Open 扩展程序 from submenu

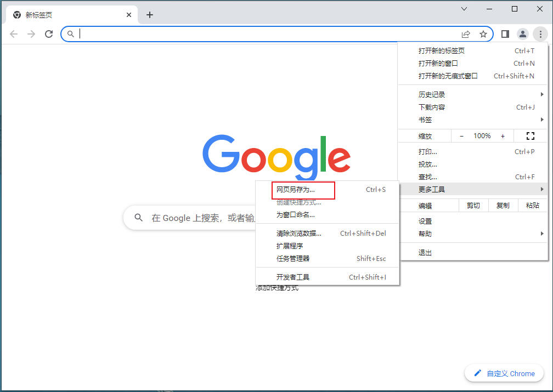click(x=328, y=246)
